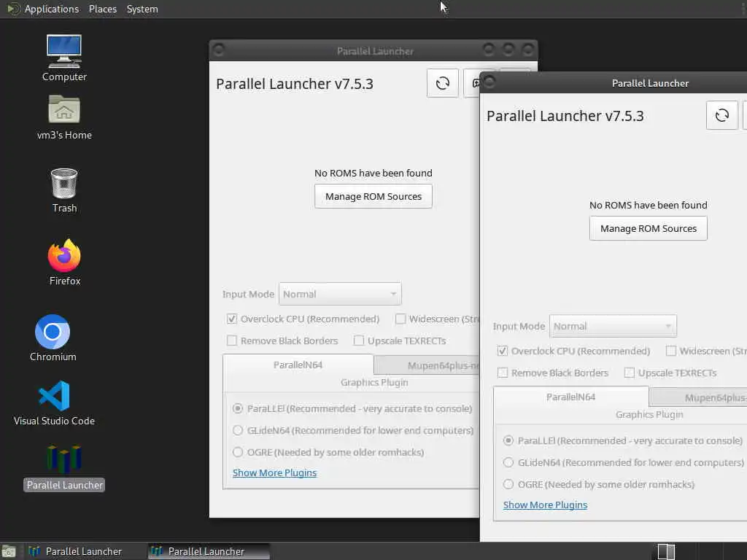The height and width of the screenshot is (560, 747).
Task: Open the System menu
Action: pyautogui.click(x=142, y=9)
